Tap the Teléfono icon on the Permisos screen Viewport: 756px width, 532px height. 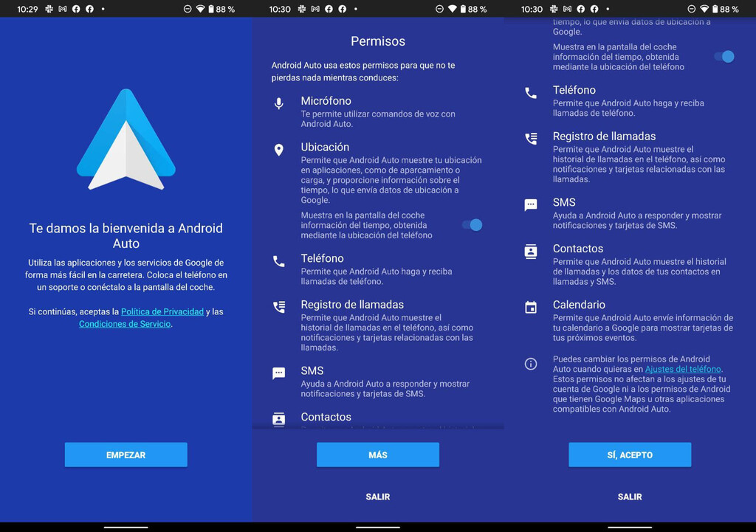click(x=279, y=261)
